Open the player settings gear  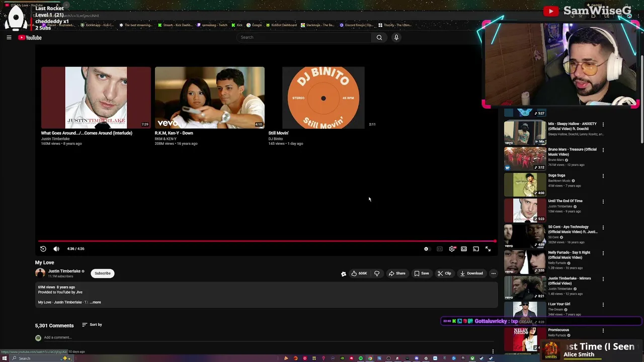click(x=452, y=249)
